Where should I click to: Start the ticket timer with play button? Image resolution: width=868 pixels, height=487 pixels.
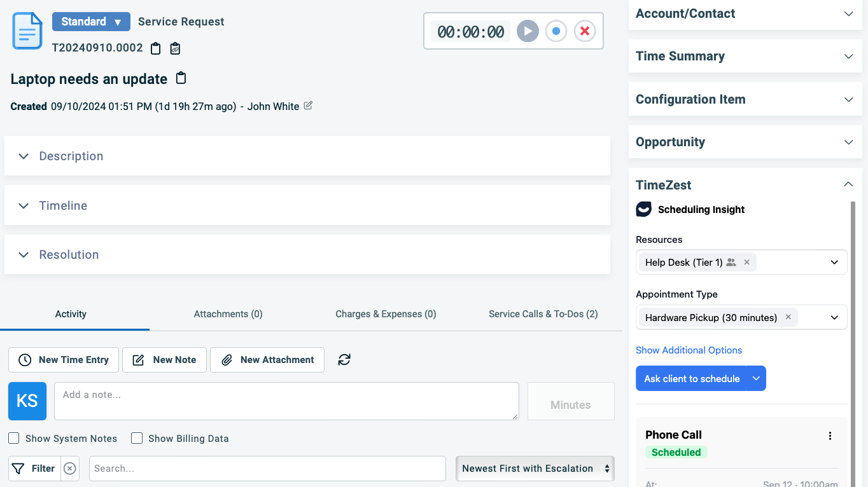click(528, 31)
